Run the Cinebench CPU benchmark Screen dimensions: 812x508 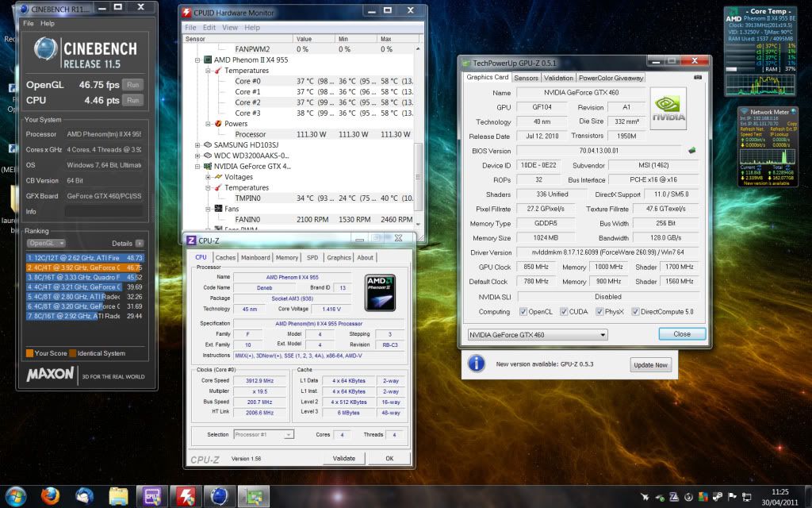point(133,100)
